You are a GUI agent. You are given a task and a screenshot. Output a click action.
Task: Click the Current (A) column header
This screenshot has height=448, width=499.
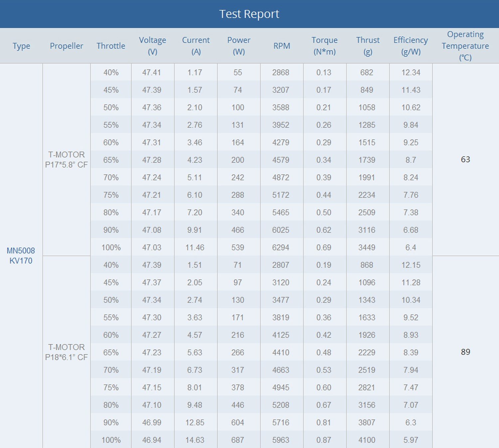(196, 46)
